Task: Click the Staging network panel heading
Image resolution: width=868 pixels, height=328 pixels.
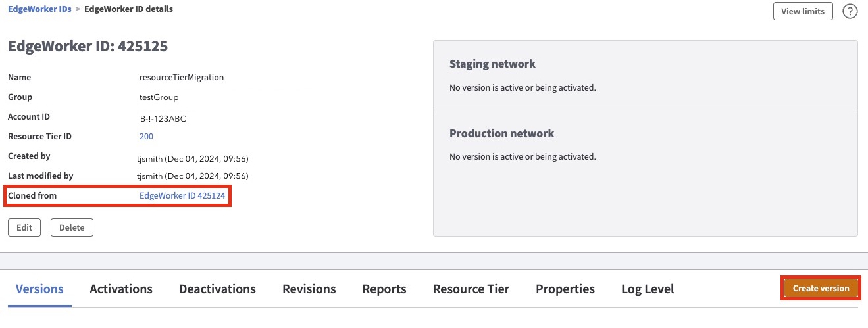Action: 492,64
